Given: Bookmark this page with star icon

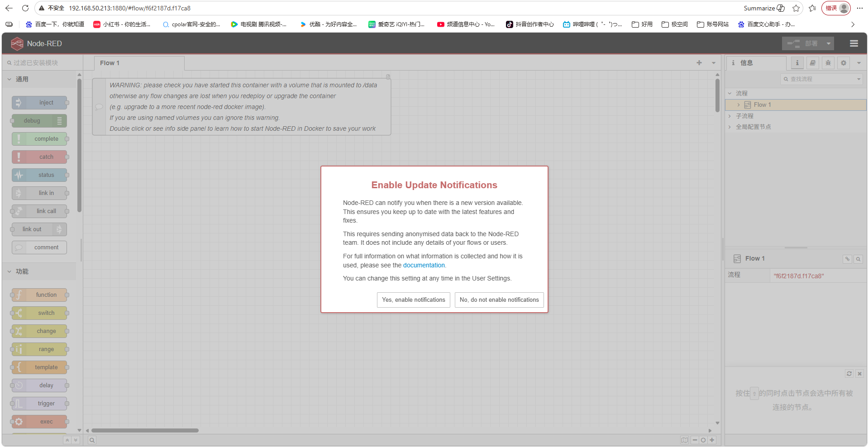Looking at the screenshot, I should click(796, 8).
